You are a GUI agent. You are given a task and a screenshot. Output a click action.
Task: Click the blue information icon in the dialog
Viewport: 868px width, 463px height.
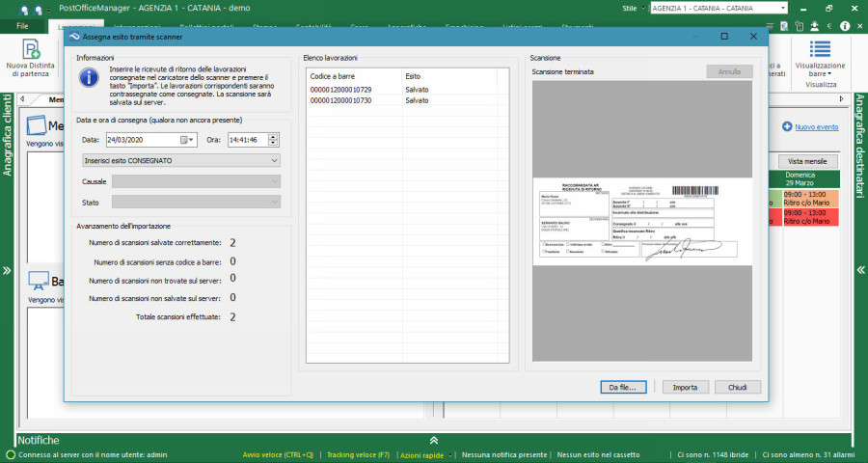tap(89, 77)
